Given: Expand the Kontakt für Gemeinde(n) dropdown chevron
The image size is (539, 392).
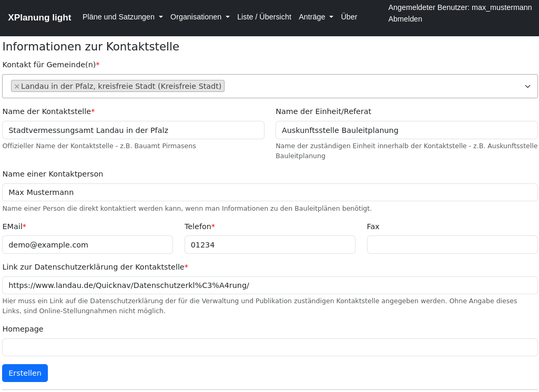Looking at the screenshot, I should [527, 86].
